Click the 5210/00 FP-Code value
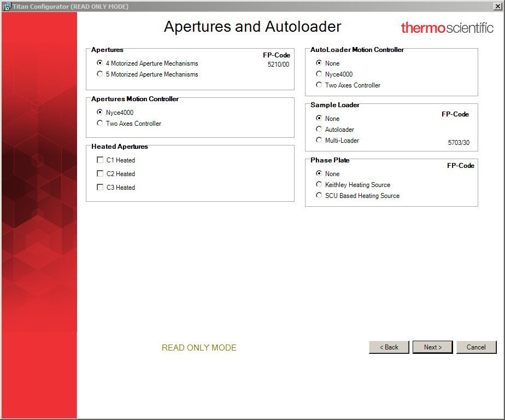The image size is (505, 420). (278, 65)
